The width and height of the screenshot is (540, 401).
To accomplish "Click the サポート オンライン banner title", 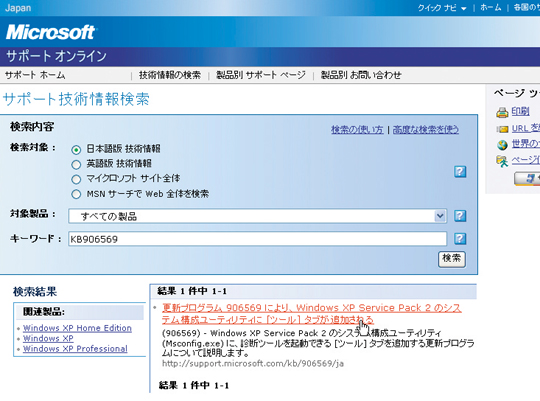I will pyautogui.click(x=56, y=56).
